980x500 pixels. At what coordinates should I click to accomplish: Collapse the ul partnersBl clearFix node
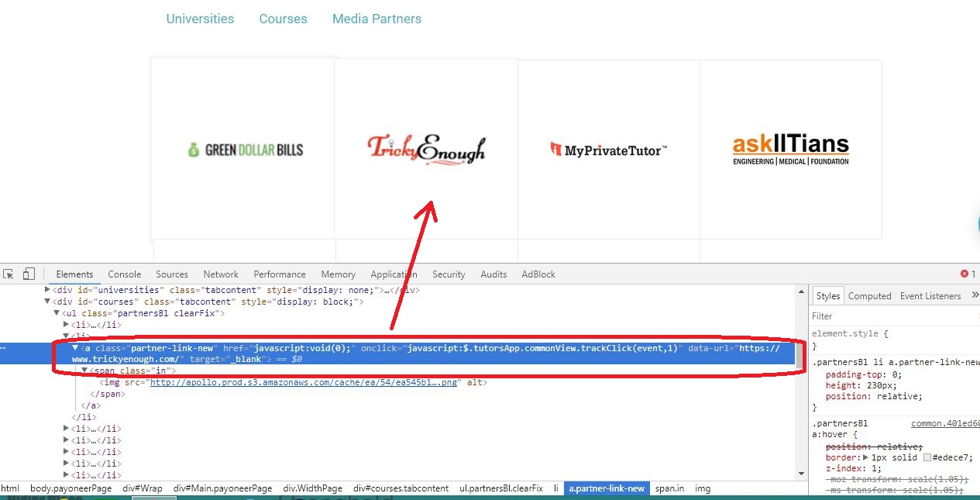pyautogui.click(x=57, y=313)
